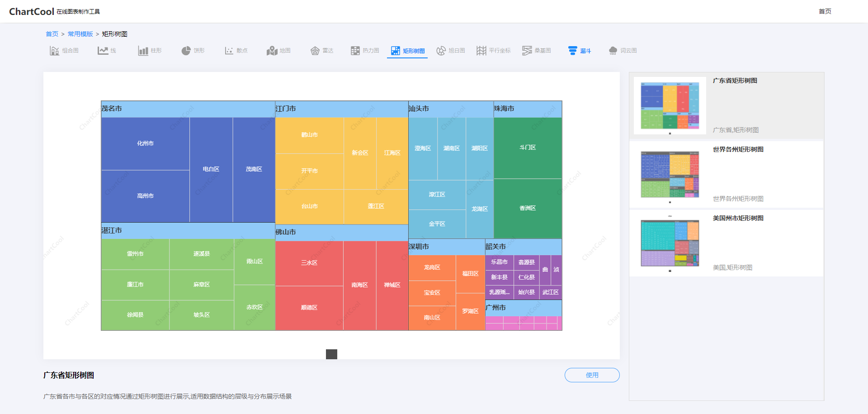Click the 世界各州矩形树图 sidebar title
868x414 pixels.
(738, 149)
